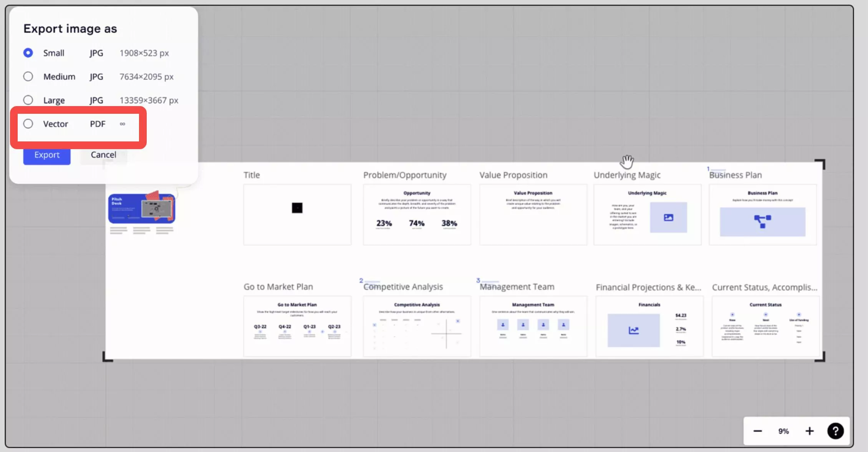Select the Medium JPG export option

pyautogui.click(x=28, y=76)
